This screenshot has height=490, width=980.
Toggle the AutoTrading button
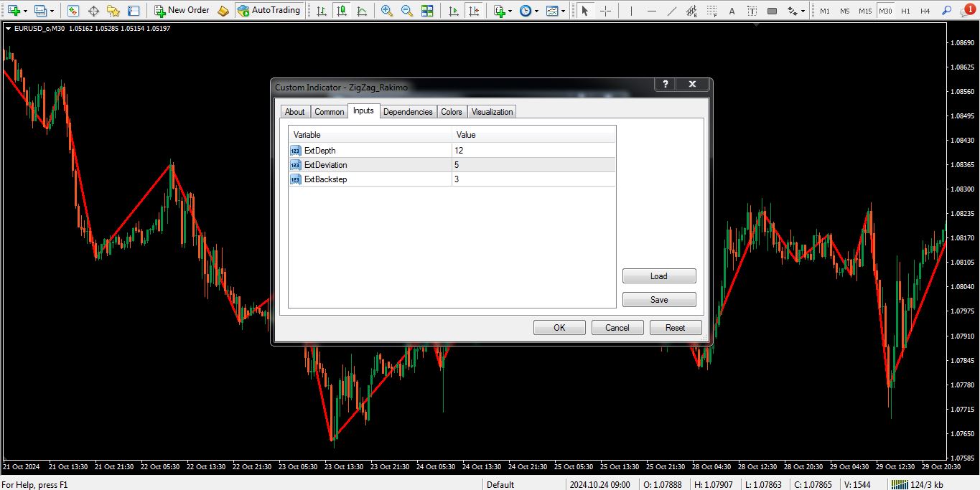(269, 11)
